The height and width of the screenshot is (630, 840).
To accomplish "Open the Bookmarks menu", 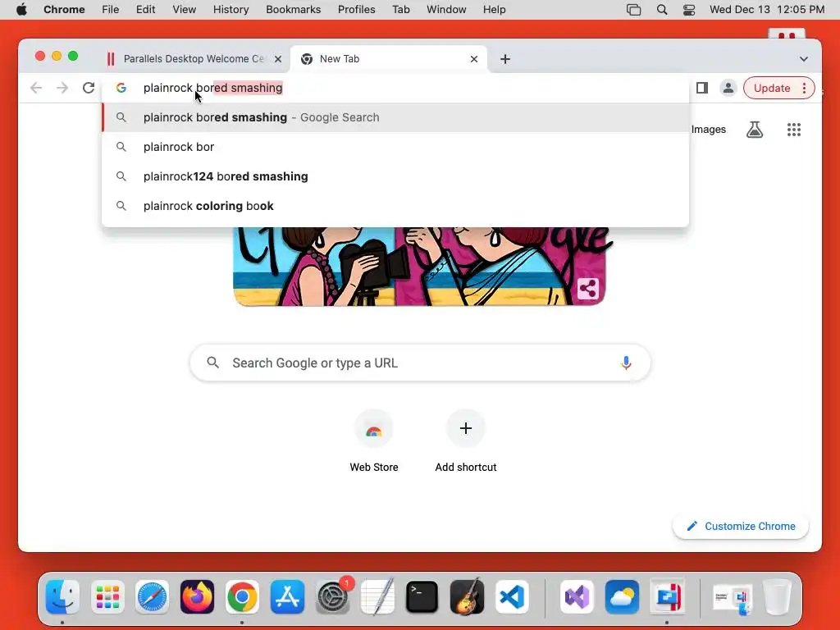I will click(294, 10).
